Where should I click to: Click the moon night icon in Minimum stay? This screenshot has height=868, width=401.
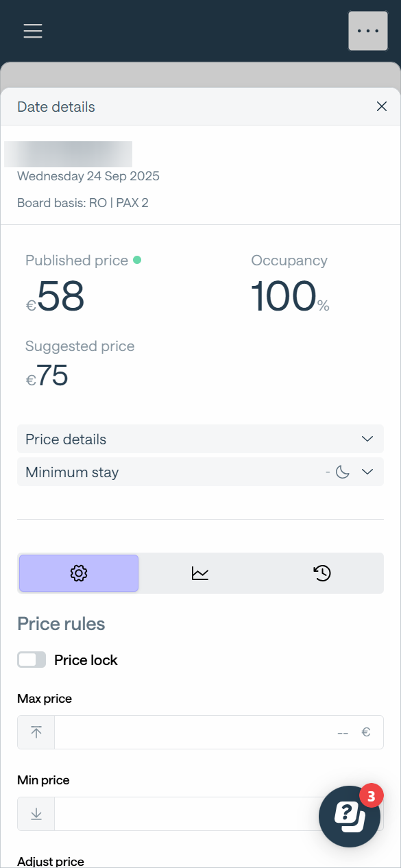point(343,472)
